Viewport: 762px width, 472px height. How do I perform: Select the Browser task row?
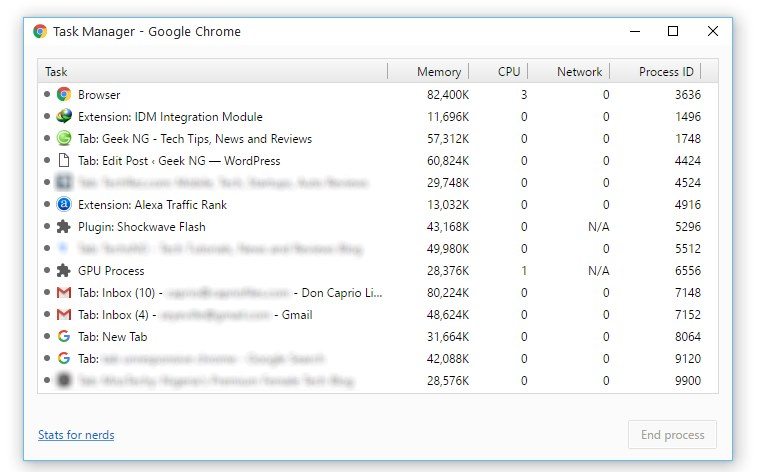pyautogui.click(x=378, y=94)
